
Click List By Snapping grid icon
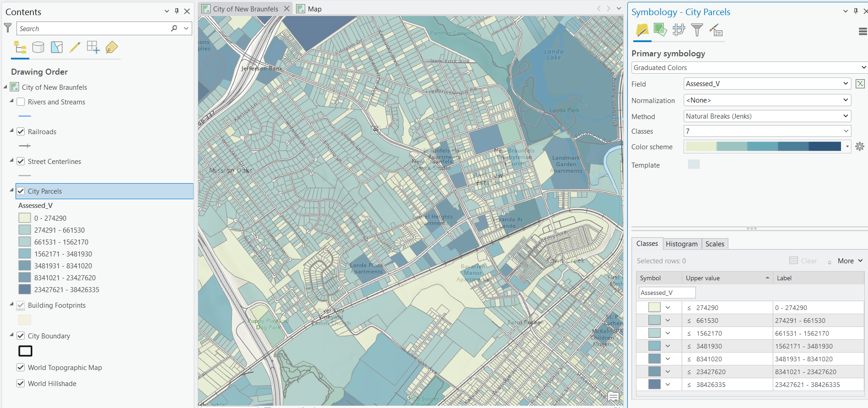point(93,47)
